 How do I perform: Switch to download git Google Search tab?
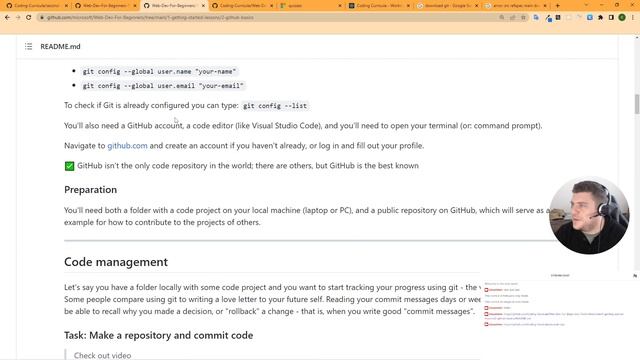447,6
